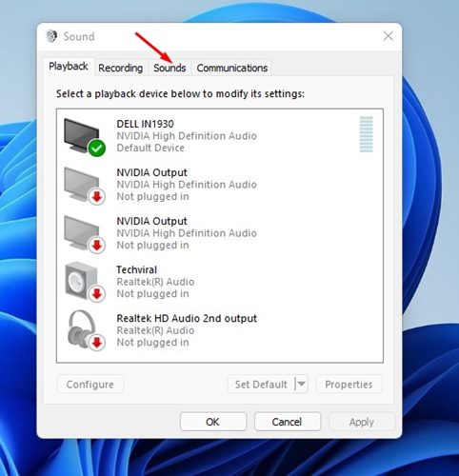Click the Cancel button
Screen dimensions: 459x476
coord(288,422)
